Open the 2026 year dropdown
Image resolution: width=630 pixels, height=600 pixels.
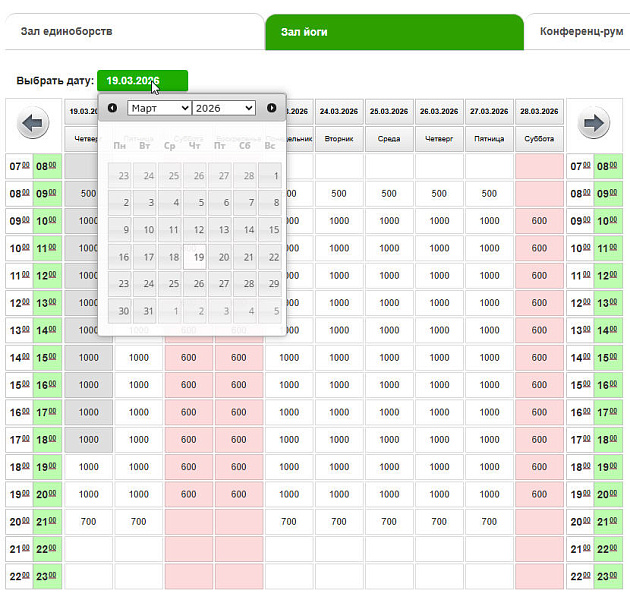pyautogui.click(x=224, y=108)
